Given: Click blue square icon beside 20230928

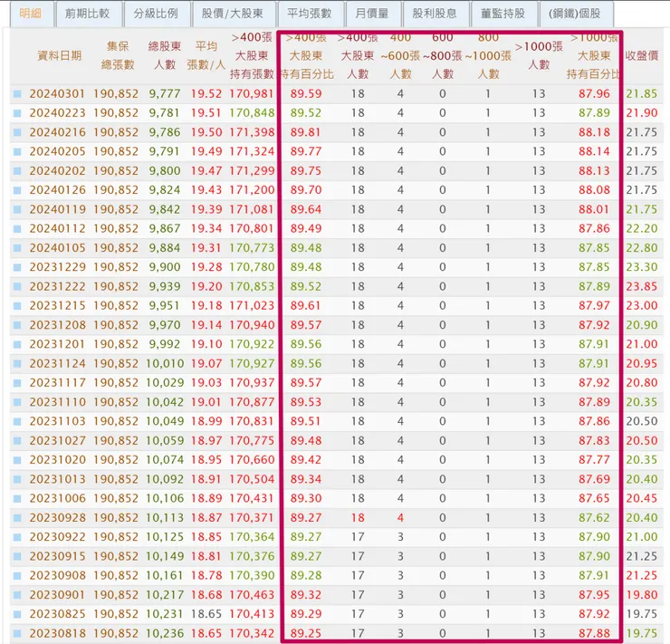Looking at the screenshot, I should pyautogui.click(x=17, y=518).
